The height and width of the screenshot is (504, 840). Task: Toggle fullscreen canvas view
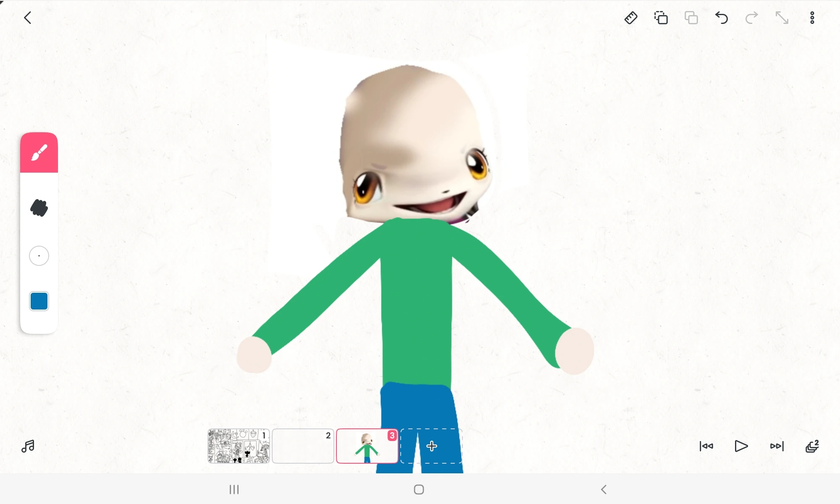point(782,18)
